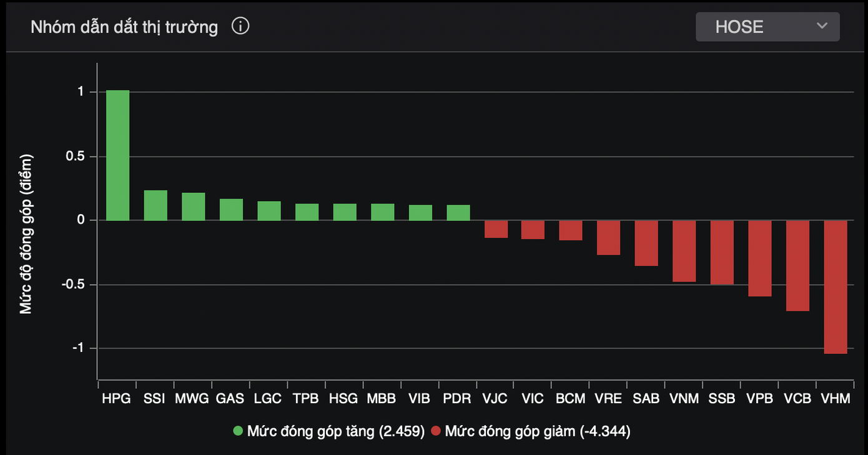Select the HPG green bar

point(117,155)
